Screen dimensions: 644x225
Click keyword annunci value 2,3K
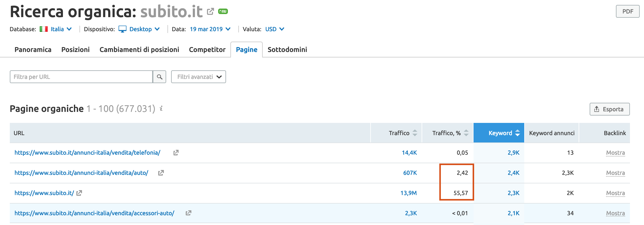pos(568,173)
